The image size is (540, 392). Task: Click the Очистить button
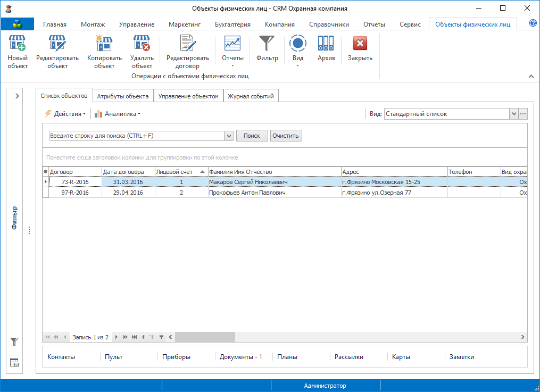click(286, 136)
